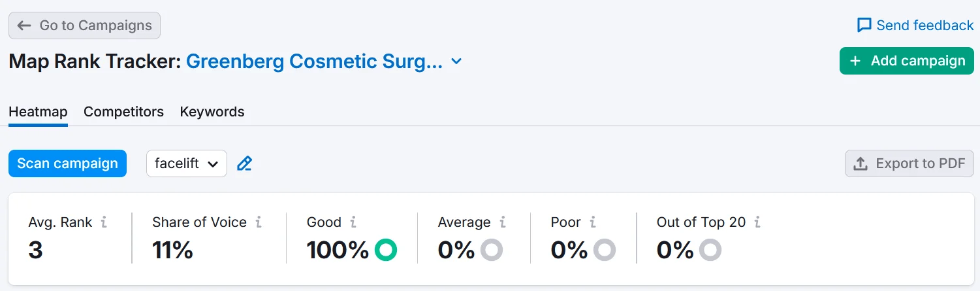The image size is (980, 291).
Task: Click the info icon beside Avg. Rank
Action: 104,222
